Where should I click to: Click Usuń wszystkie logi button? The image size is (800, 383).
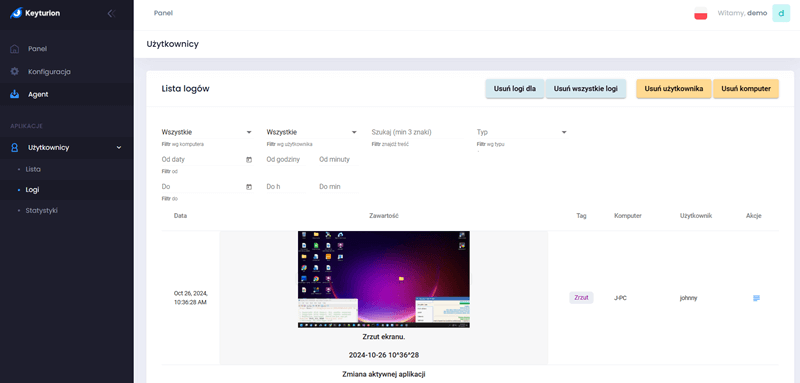pos(586,89)
